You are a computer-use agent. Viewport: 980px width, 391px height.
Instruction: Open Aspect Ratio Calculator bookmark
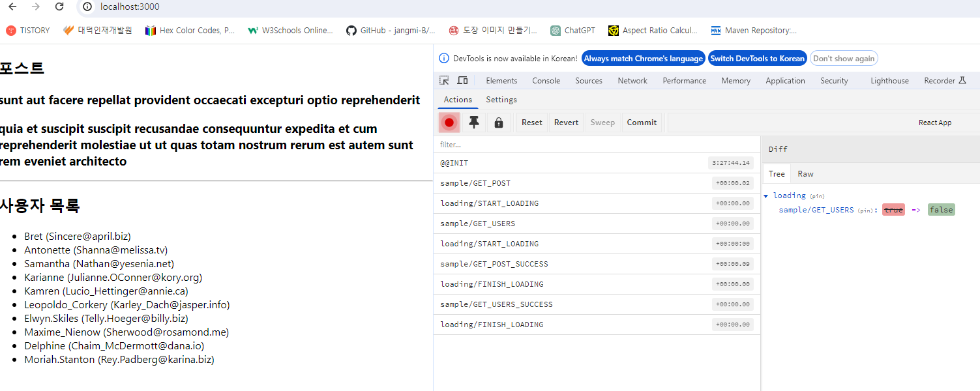[x=653, y=30]
